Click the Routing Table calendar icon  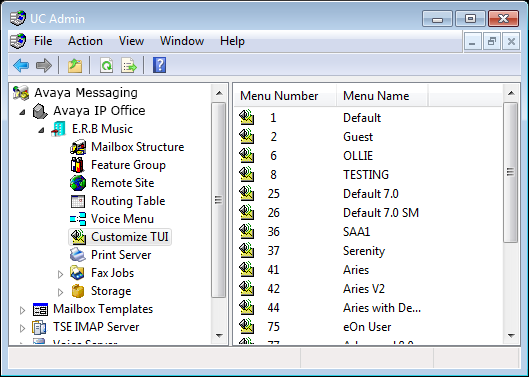[78, 201]
